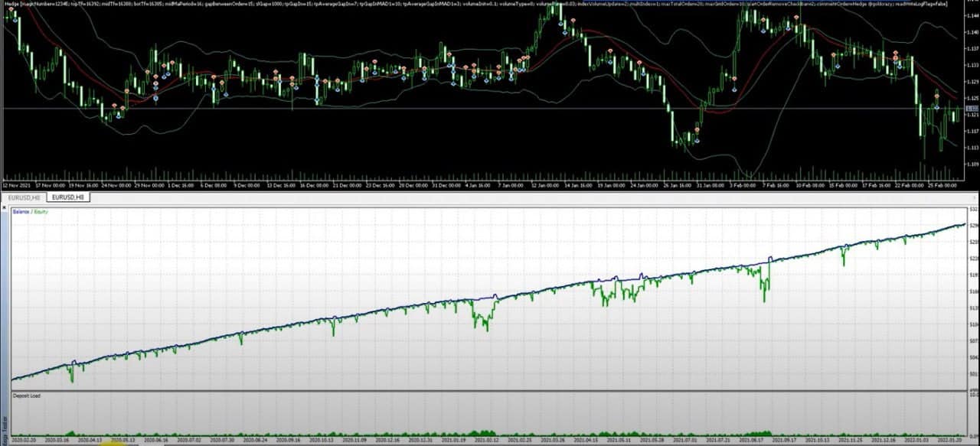This screenshot has width=980, height=446.
Task: Select the active white EURUSD,H8 chart tab
Action: pos(68,197)
